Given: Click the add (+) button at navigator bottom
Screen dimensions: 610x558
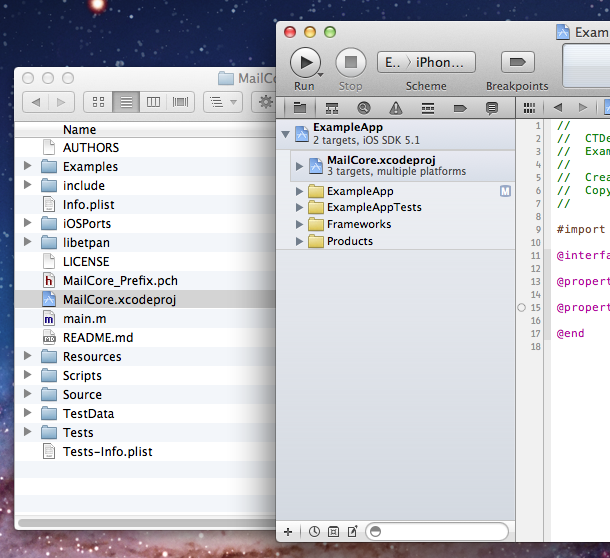Looking at the screenshot, I should [288, 532].
